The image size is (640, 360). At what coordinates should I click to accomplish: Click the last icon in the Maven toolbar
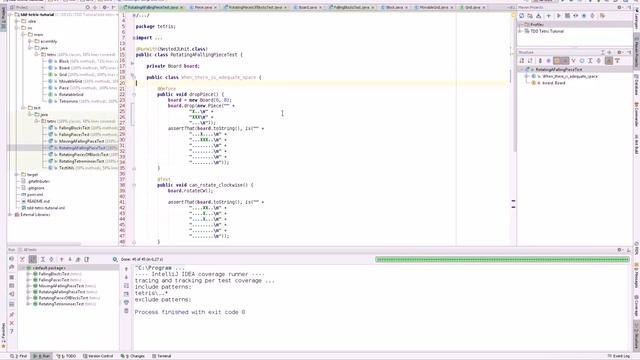(602, 16)
